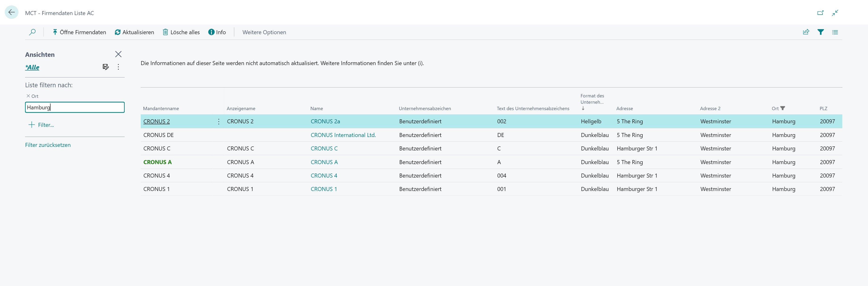The width and height of the screenshot is (868, 286).
Task: Click Anzeigename CRONUS 2 cell
Action: pyautogui.click(x=240, y=121)
